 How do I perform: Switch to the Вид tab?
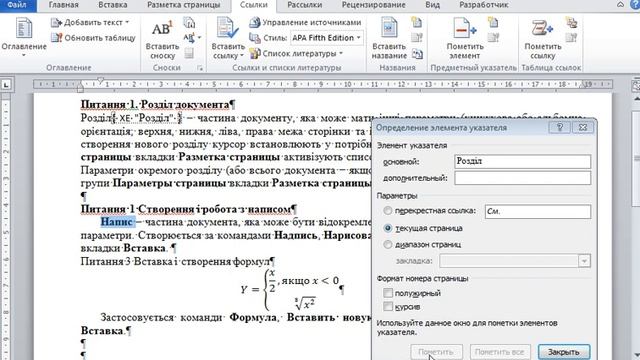pyautogui.click(x=433, y=5)
